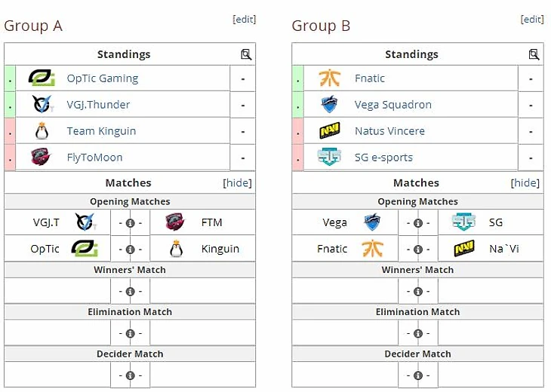This screenshot has width=551, height=392.
Task: Click the Natus Vincere logo in standings
Action: click(x=329, y=131)
